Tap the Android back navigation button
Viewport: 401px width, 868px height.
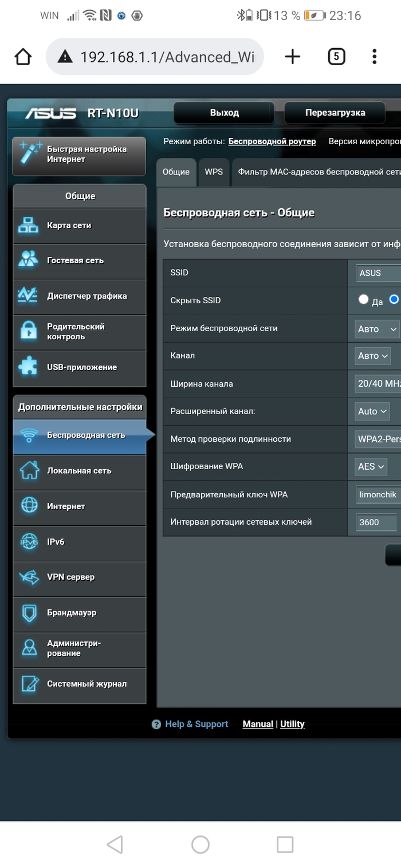115,845
